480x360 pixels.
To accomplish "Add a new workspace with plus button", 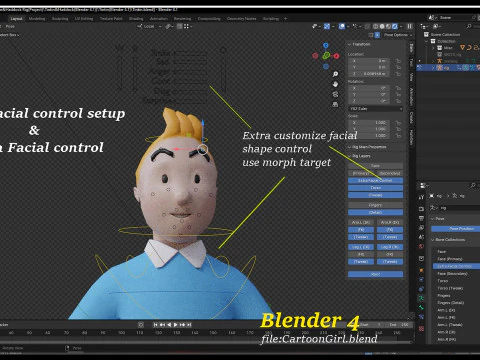I will (285, 19).
